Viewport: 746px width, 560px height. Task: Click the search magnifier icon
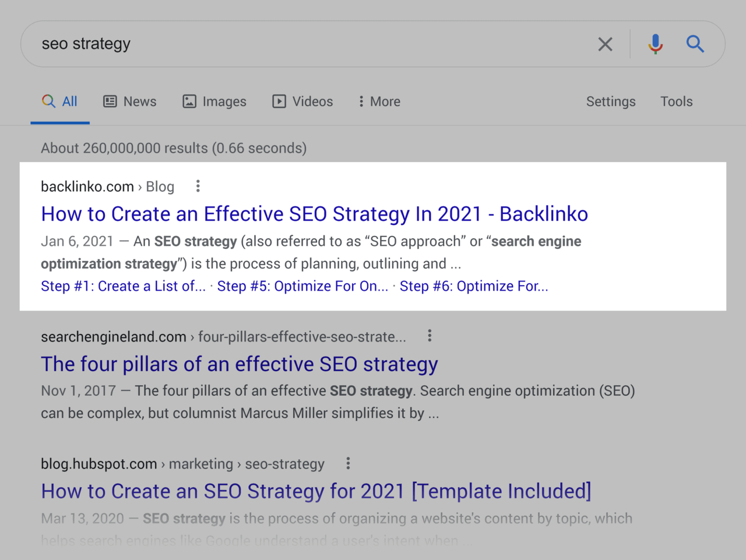tap(695, 44)
